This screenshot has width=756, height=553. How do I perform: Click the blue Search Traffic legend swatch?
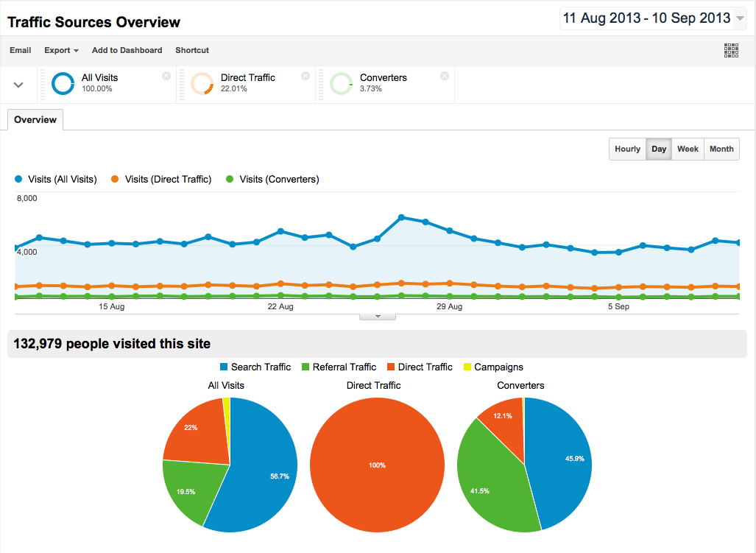225,367
